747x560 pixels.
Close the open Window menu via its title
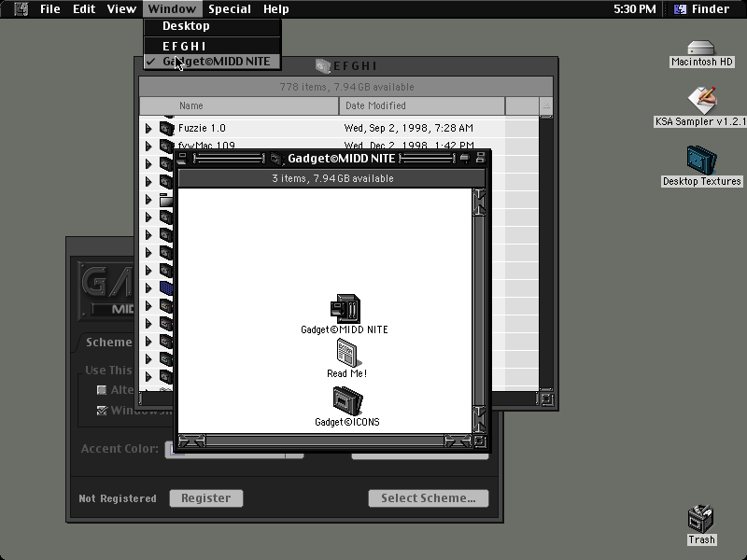[172, 9]
